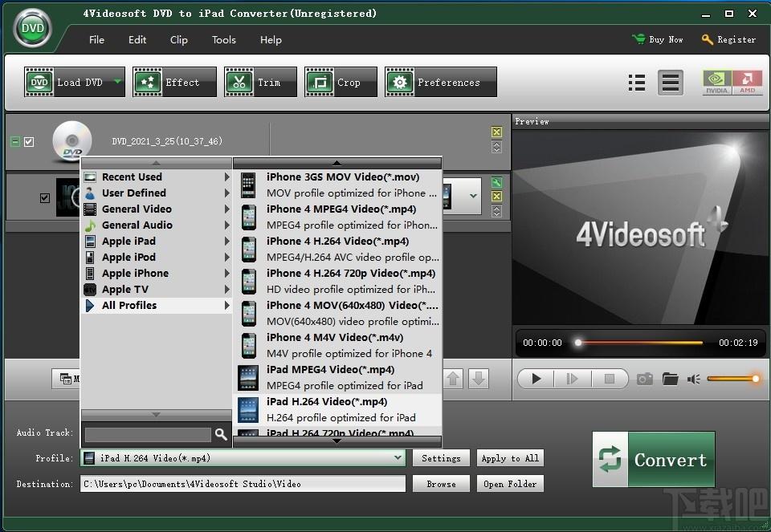Viewport: 771px width, 532px height.
Task: Play the preview video
Action: [536, 379]
